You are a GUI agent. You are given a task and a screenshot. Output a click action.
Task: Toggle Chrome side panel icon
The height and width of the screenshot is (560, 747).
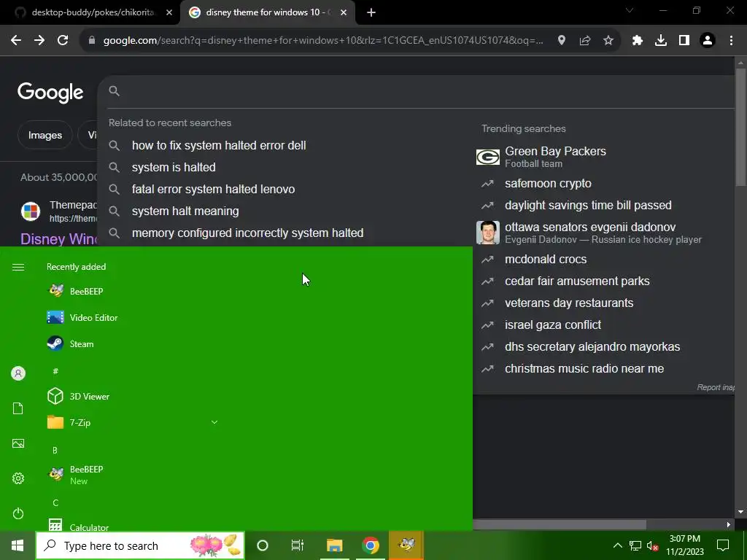click(x=684, y=41)
